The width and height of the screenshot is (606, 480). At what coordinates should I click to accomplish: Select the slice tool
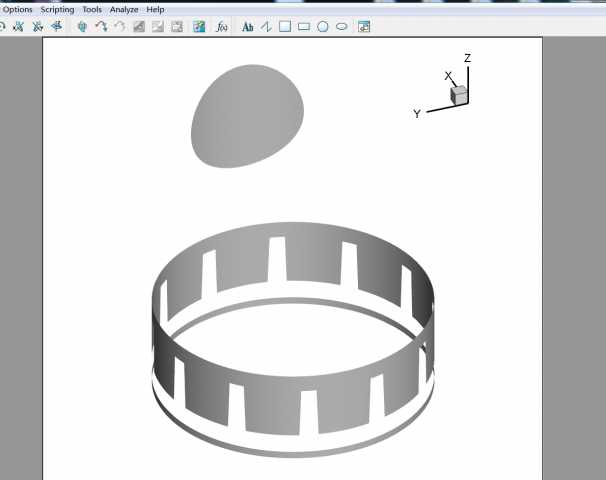point(82,27)
